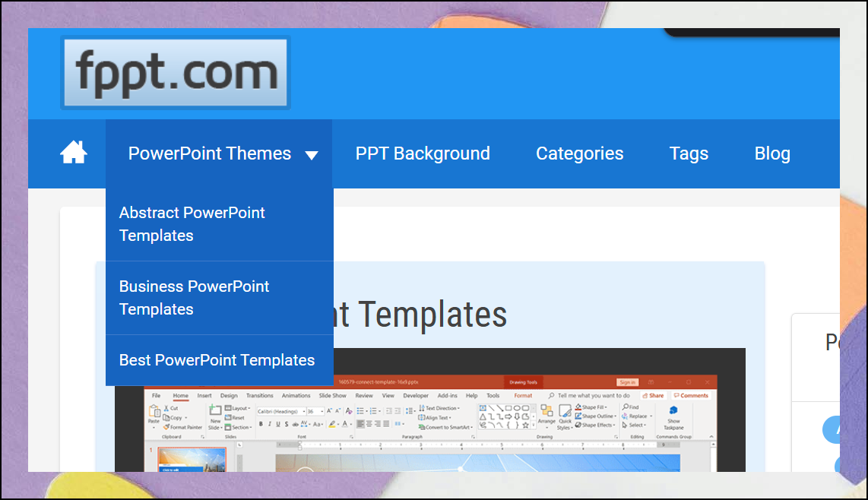Select the Format Painter tool
Viewport: 868px width, 500px height.
182,427
